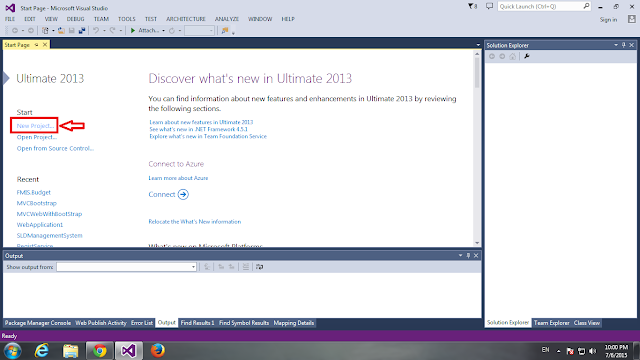Screen dimensions: 640x360
Task: Toggle auto hide pin on Output panel
Action: [468, 256]
